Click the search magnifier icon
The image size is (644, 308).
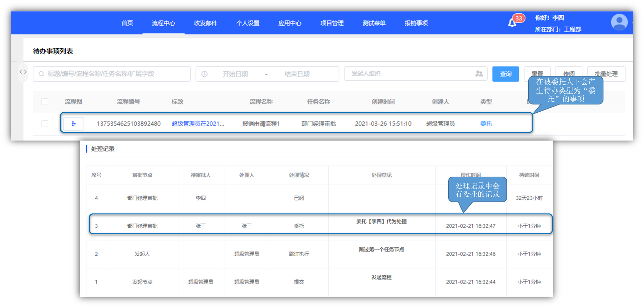(41, 74)
